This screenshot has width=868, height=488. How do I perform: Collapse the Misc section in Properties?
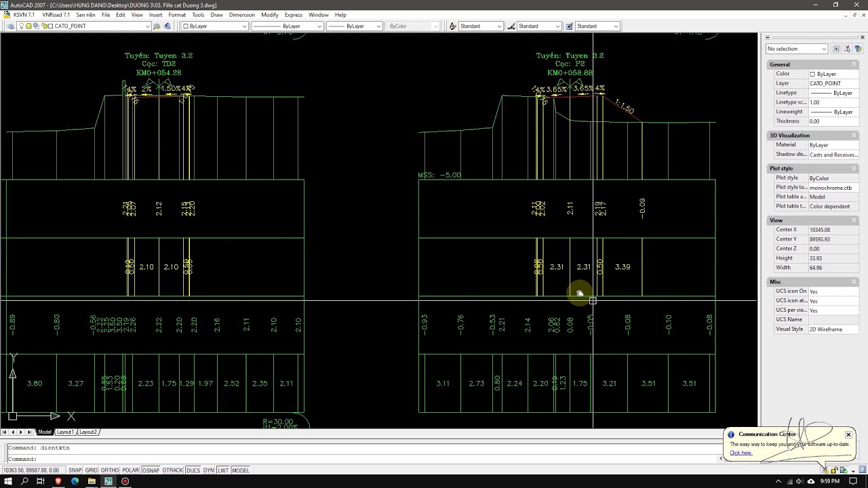[x=854, y=282]
